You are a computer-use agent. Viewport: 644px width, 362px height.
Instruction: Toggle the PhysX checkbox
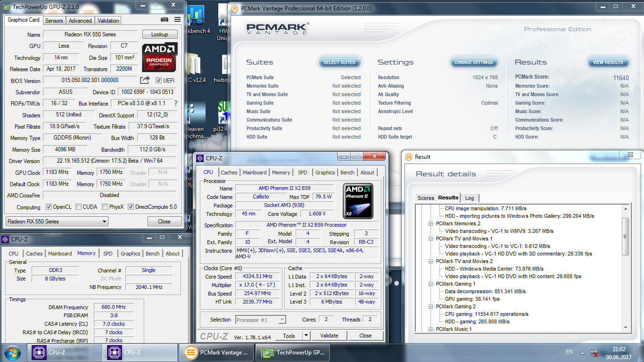(105, 207)
